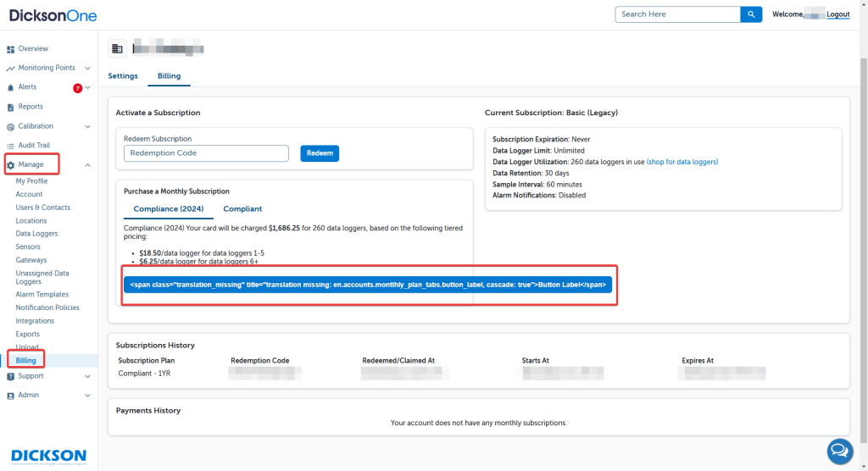Select the Billing tab
This screenshot has height=471, width=868.
pos(169,76)
